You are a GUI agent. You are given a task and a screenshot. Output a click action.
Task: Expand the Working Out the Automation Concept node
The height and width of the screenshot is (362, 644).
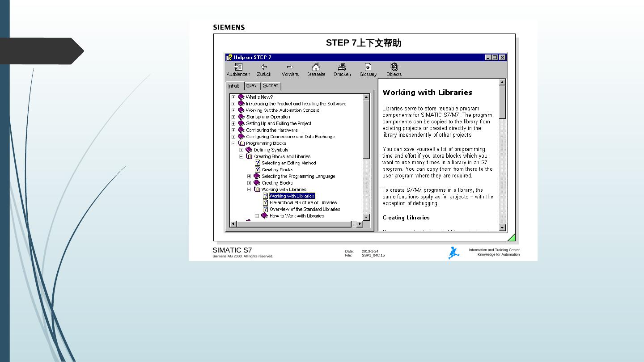(233, 110)
